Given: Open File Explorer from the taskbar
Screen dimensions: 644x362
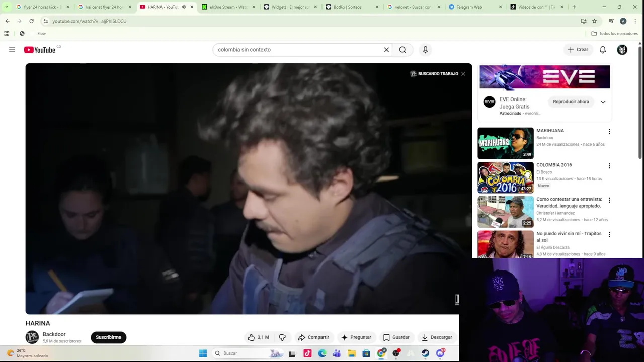Looking at the screenshot, I should [x=352, y=353].
